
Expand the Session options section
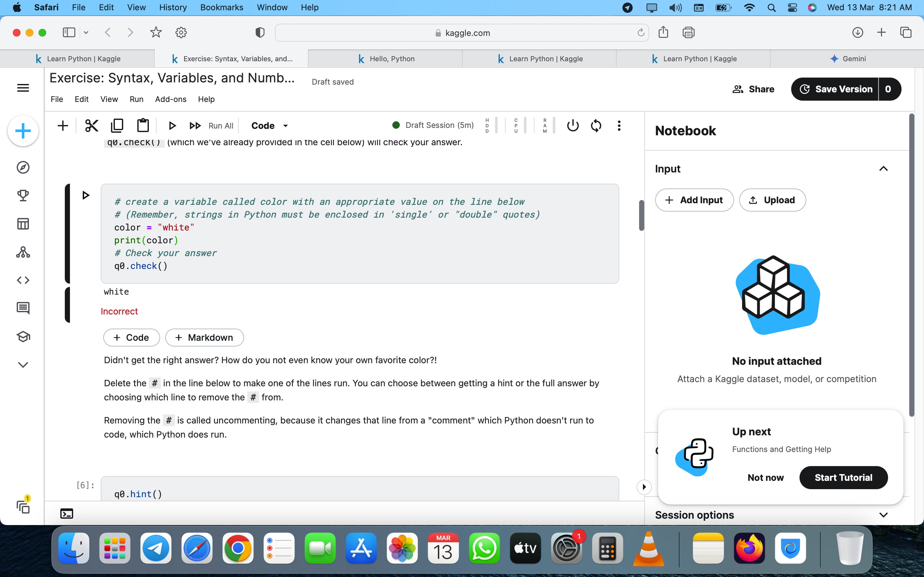[883, 515]
